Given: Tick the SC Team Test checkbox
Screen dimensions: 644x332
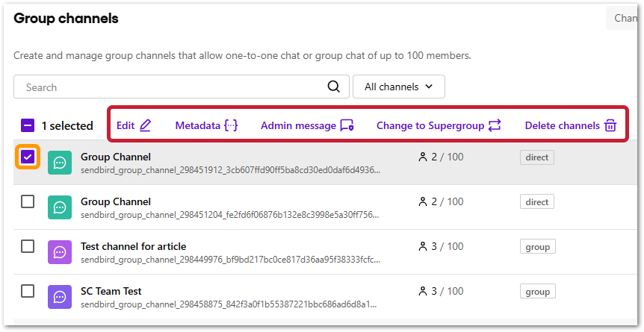Looking at the screenshot, I should 28,291.
